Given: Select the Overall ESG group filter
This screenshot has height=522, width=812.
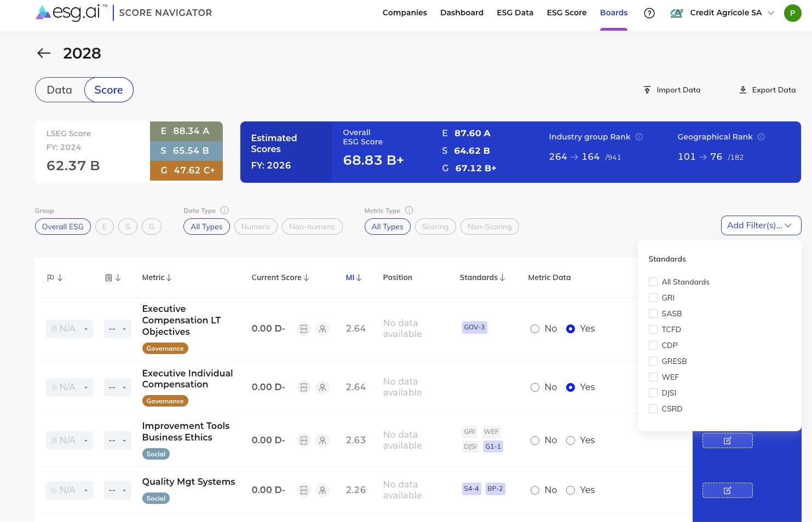Looking at the screenshot, I should pyautogui.click(x=62, y=227).
